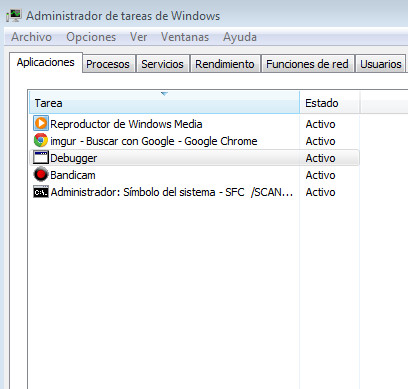Click the Activo status of Windows Media
Screen dimensions: 408x389
tap(320, 124)
